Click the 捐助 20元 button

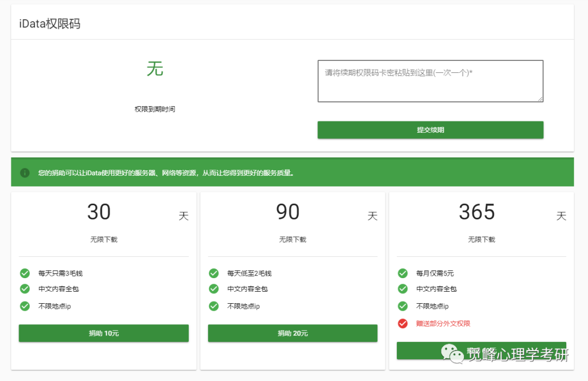(x=292, y=333)
